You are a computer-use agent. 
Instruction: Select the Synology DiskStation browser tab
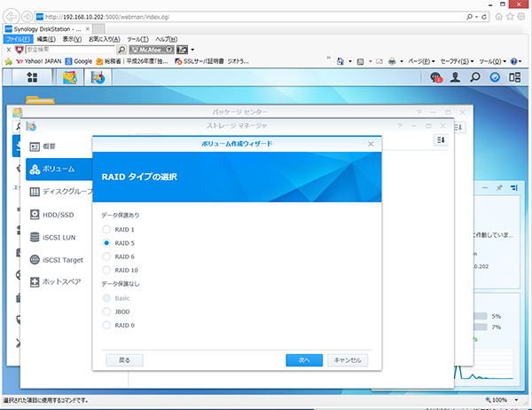click(47, 29)
